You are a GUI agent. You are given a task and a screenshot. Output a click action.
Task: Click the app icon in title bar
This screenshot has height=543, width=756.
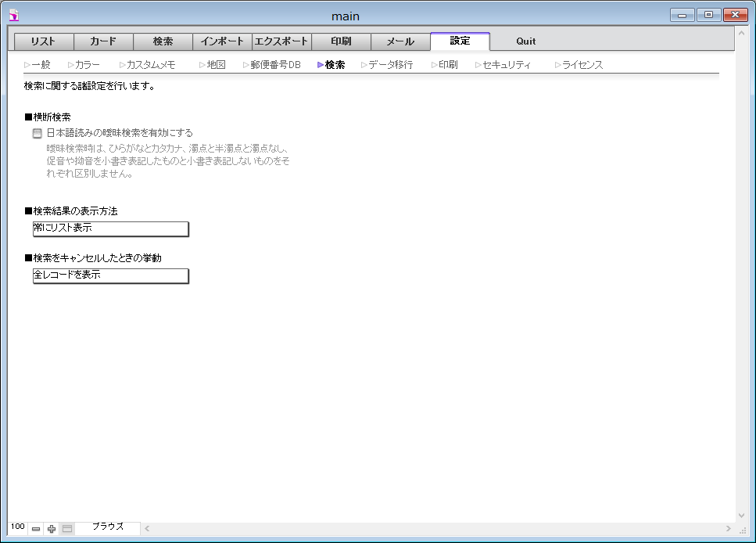[13, 15]
